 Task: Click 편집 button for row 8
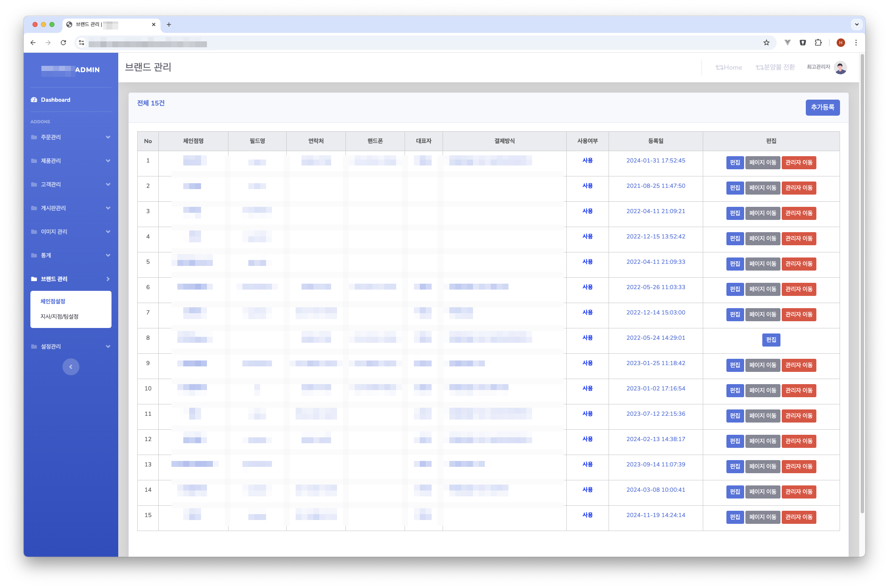(x=771, y=340)
